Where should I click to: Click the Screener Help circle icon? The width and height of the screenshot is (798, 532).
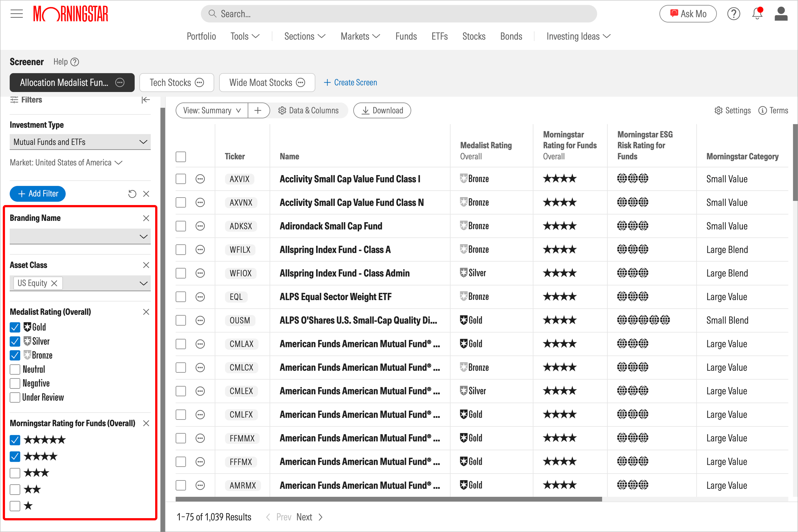[x=75, y=62]
